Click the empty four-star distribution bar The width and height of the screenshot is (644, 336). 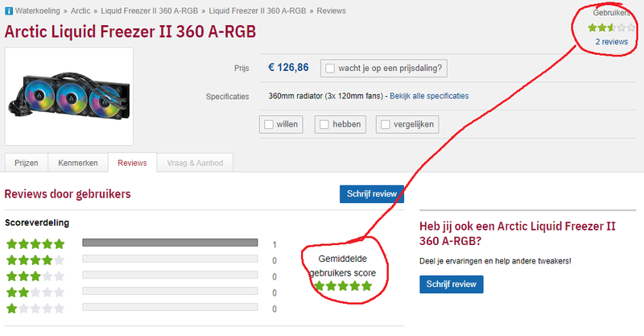[170, 259]
